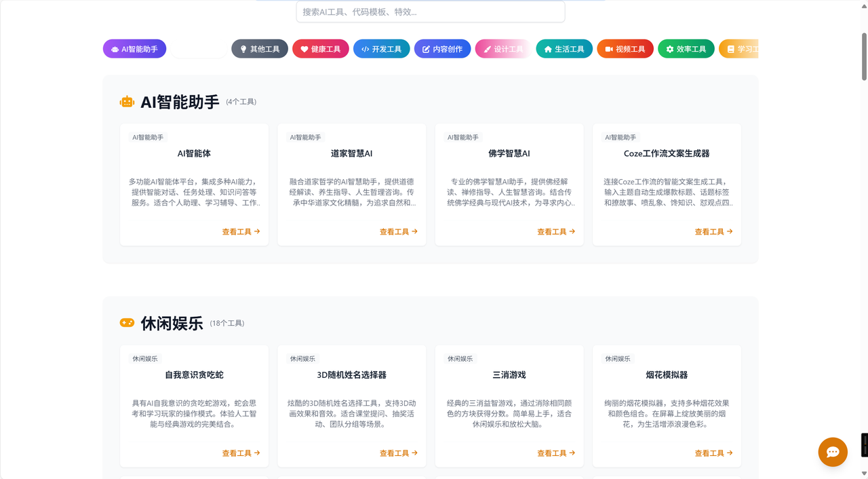Screen dimensions: 868x479
Task: Click the AI智能助手 section heading
Action: [x=180, y=102]
